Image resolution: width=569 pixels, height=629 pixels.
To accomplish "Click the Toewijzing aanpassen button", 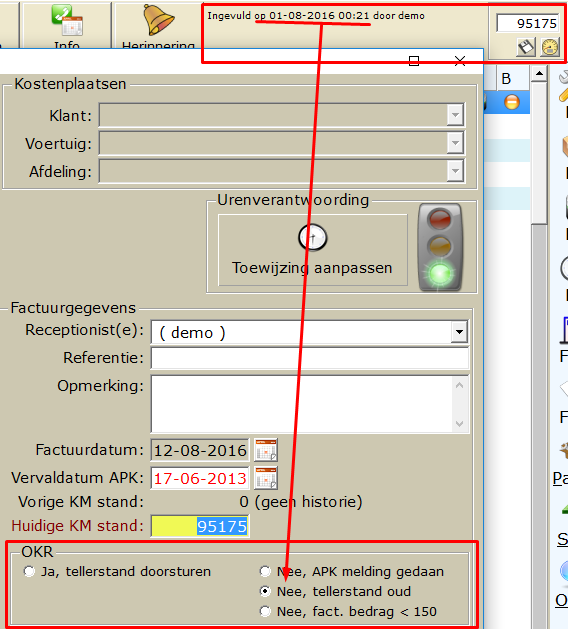I will [313, 250].
